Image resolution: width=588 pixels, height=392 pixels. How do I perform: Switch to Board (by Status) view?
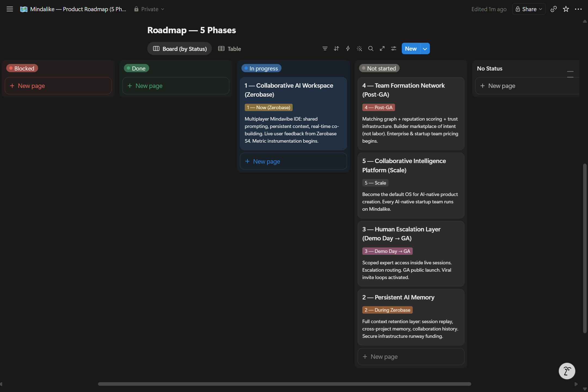click(180, 48)
